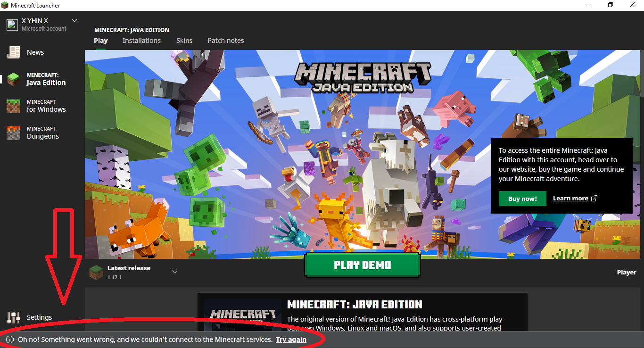Image resolution: width=644 pixels, height=348 pixels.
Task: Switch to the Installations tab
Action: [141, 41]
